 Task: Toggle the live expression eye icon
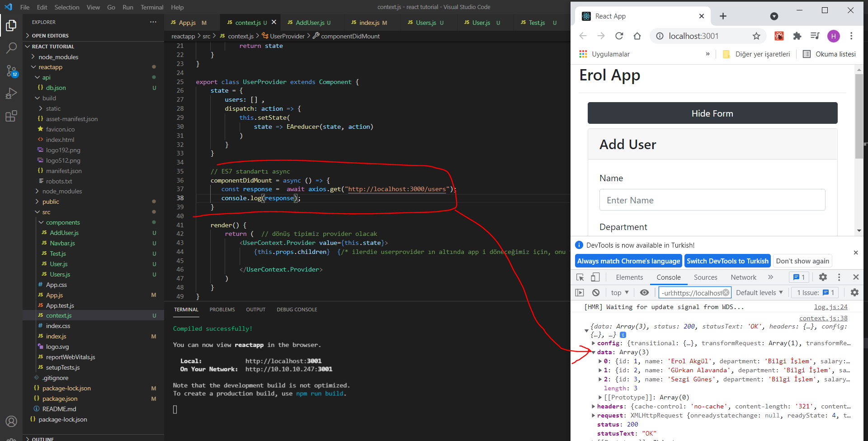pos(644,293)
